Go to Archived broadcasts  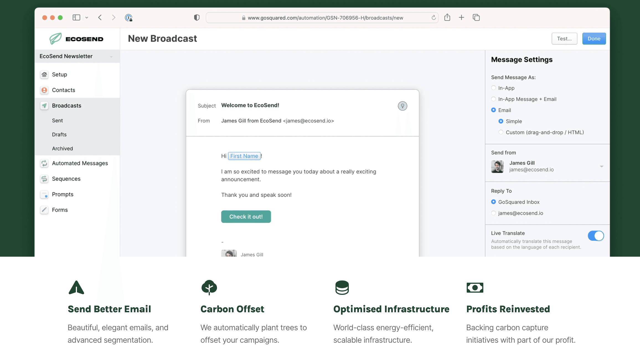[62, 149]
